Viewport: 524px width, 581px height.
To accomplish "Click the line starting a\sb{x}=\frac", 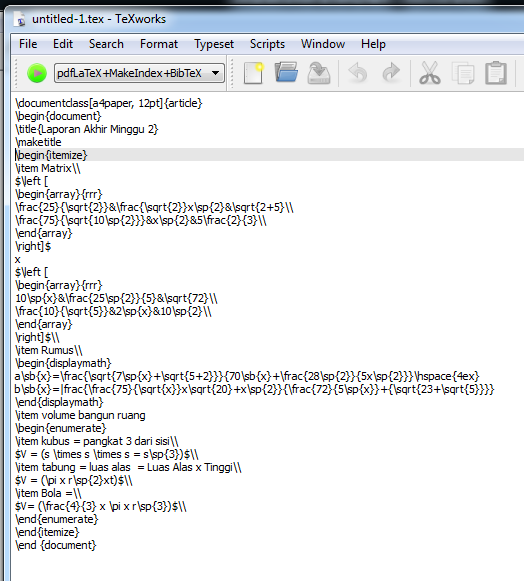I will point(247,376).
